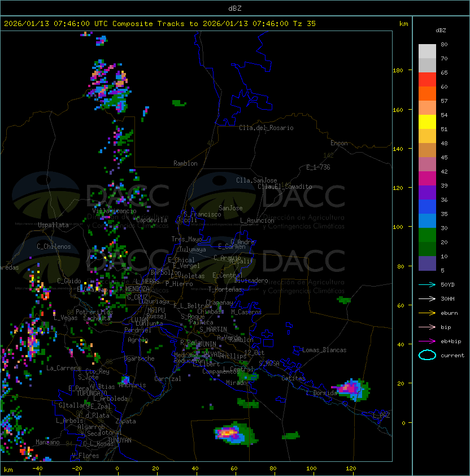Image resolution: width=470 pixels, height=476 pixels.
Task: Click the MENDOZA city label
Action: click(137, 289)
